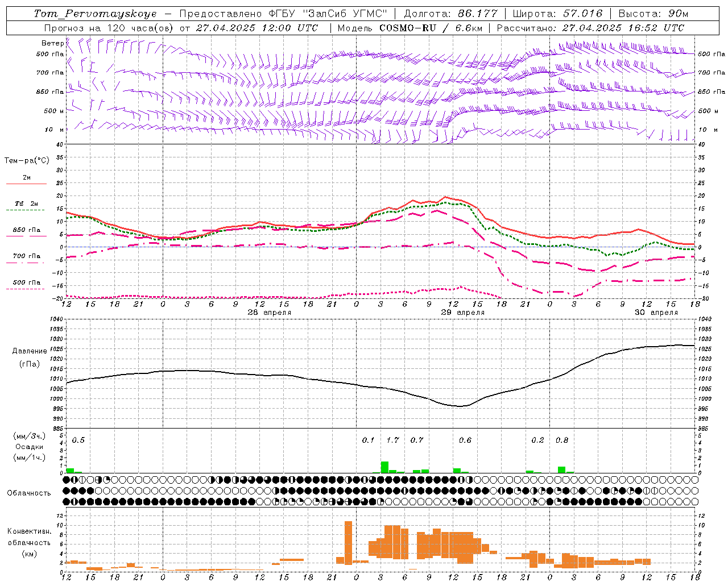Click the "Осадки" precipitation label
The image size is (728, 582).
[30, 447]
